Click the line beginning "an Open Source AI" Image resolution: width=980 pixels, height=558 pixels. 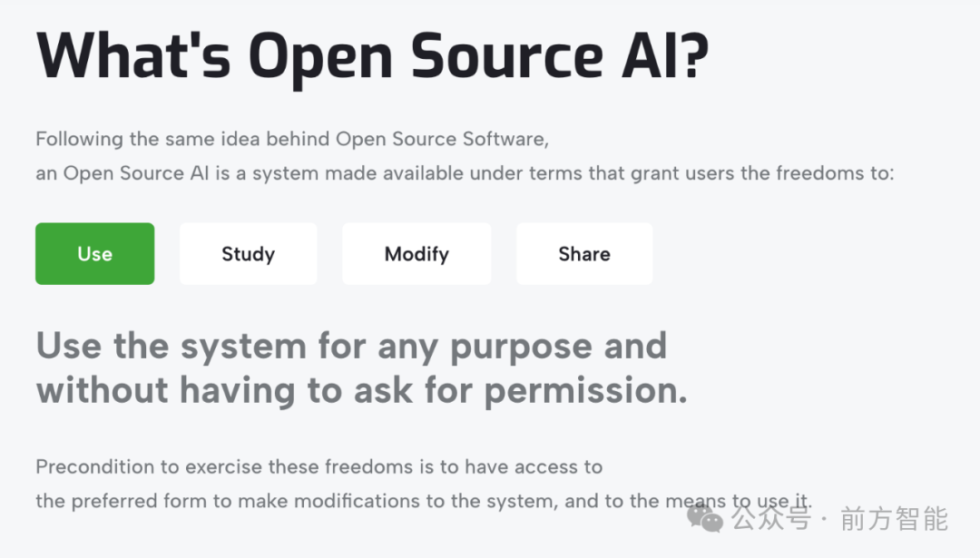pyautogui.click(x=465, y=173)
